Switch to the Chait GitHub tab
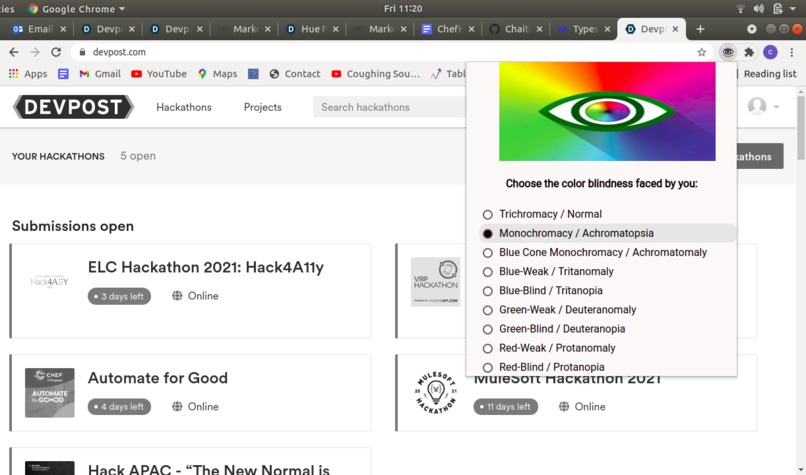Viewport: 806px width, 475px height. 516,29
